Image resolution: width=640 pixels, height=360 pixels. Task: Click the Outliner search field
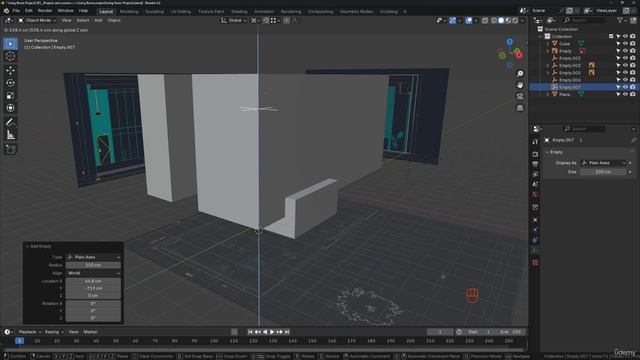point(584,20)
